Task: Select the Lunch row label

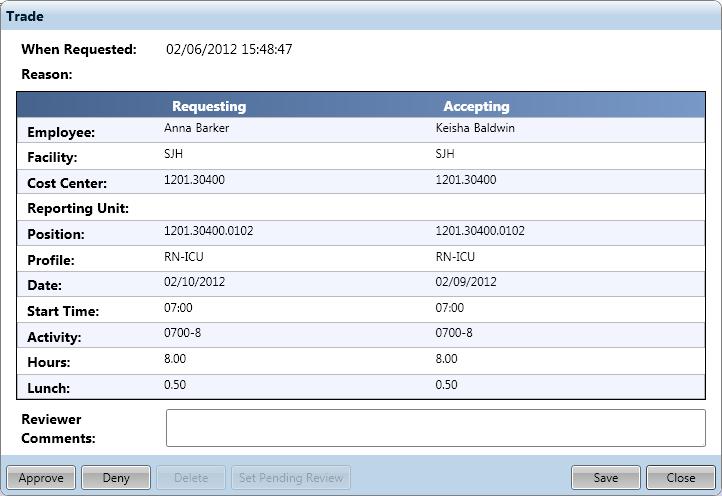Action: (x=48, y=388)
